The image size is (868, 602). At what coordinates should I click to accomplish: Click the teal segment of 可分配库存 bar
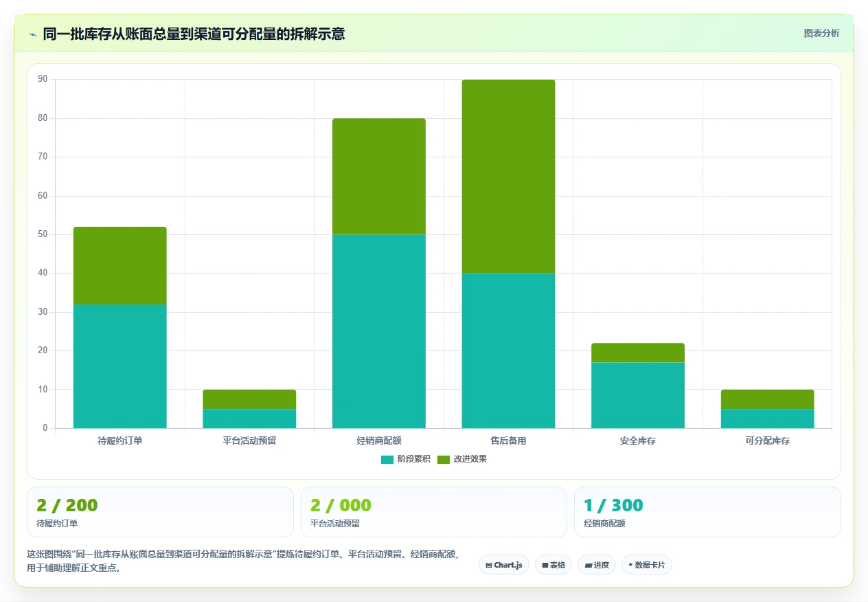pyautogui.click(x=767, y=419)
